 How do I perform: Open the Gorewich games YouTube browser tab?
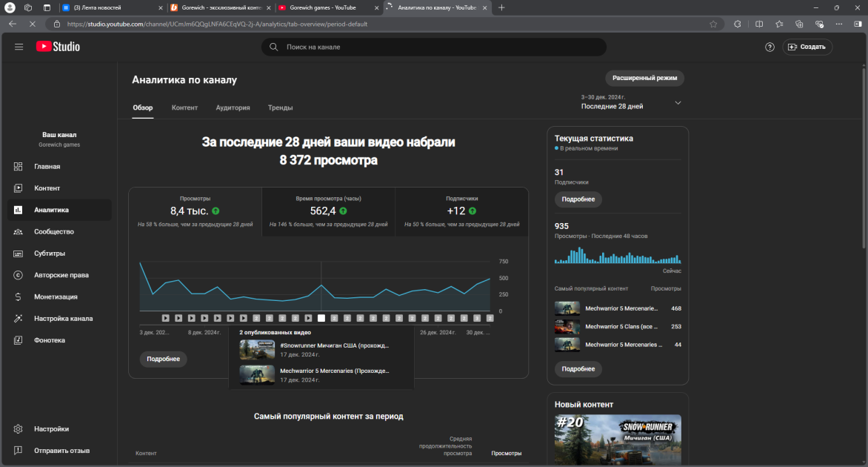pyautogui.click(x=329, y=7)
